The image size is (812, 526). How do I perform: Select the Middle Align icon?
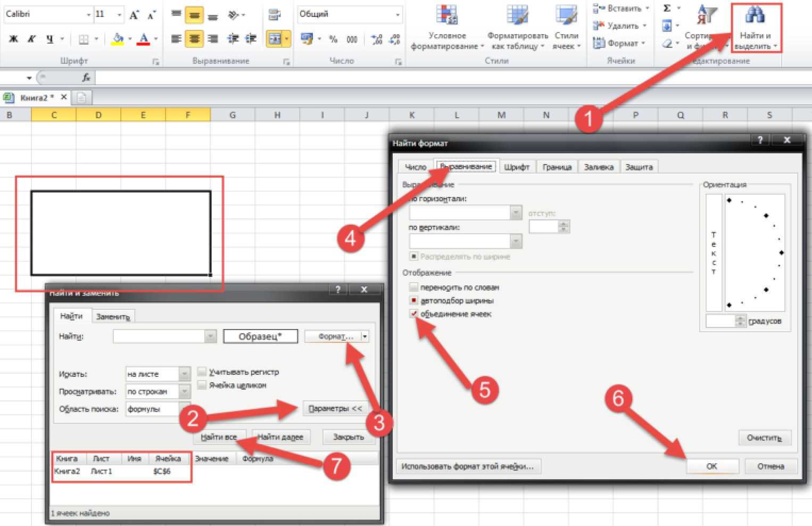pyautogui.click(x=194, y=15)
